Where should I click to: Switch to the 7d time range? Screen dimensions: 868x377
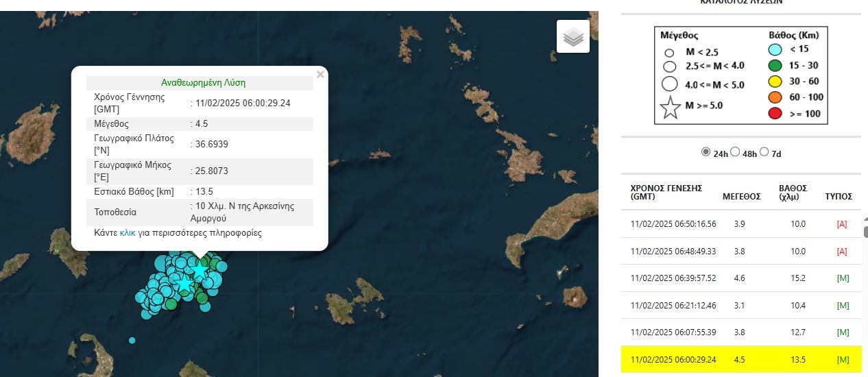pyautogui.click(x=764, y=152)
